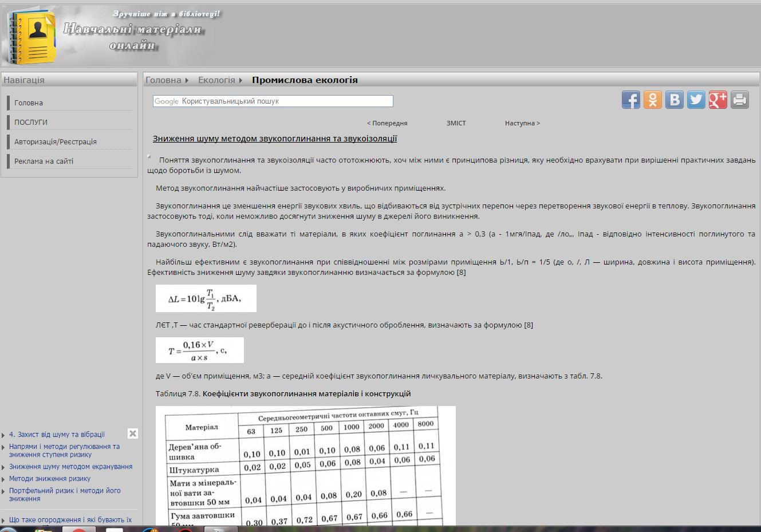
Task: Open Реклама на сайті menu item
Action: [x=44, y=161]
